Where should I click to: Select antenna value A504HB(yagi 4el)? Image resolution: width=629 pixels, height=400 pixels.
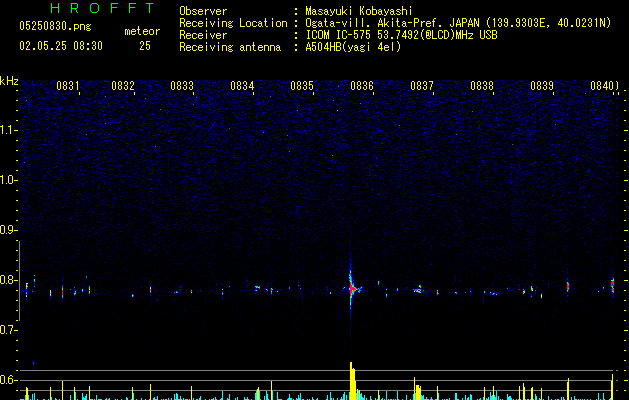click(x=353, y=47)
